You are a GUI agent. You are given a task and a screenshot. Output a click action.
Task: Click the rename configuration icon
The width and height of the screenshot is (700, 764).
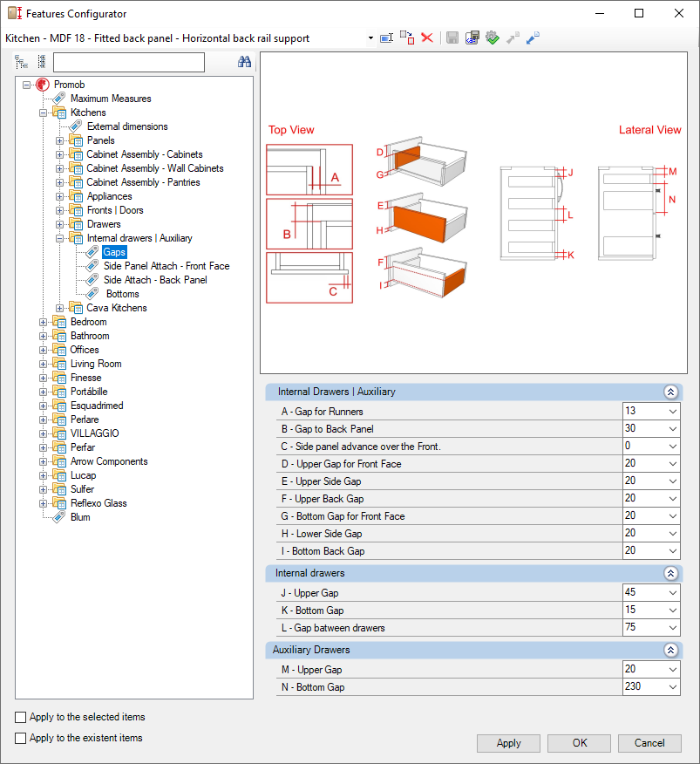(x=387, y=38)
